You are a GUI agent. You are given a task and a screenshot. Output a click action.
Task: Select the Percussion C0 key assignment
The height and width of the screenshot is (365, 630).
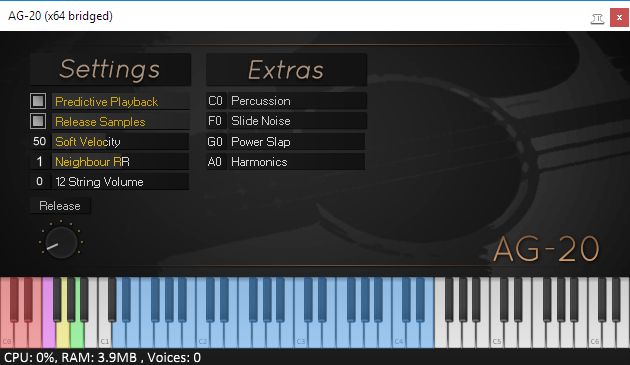216,101
